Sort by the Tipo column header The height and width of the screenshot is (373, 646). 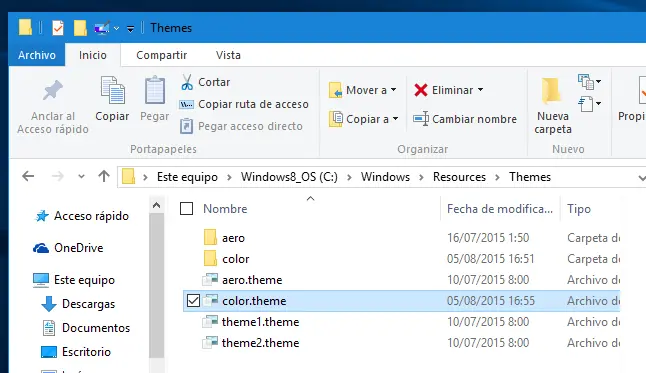click(578, 209)
